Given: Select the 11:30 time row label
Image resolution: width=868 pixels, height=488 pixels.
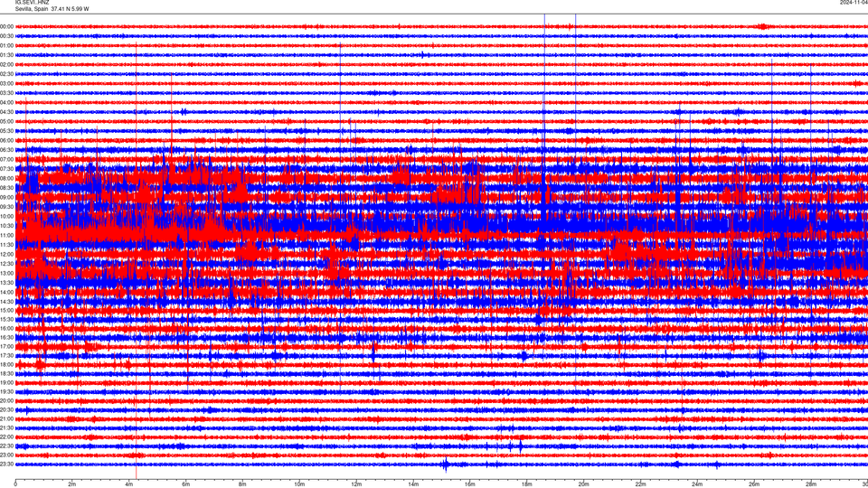Looking at the screenshot, I should [6, 245].
